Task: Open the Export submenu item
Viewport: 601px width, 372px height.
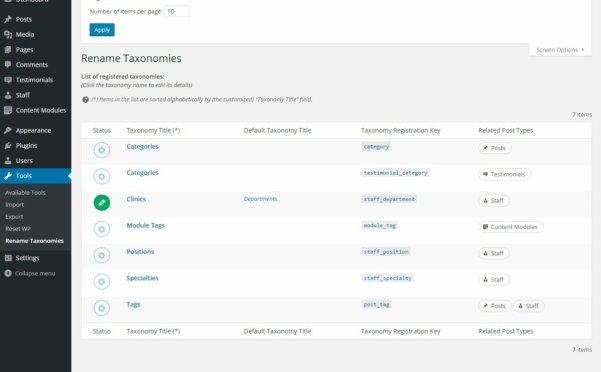Action: point(14,216)
